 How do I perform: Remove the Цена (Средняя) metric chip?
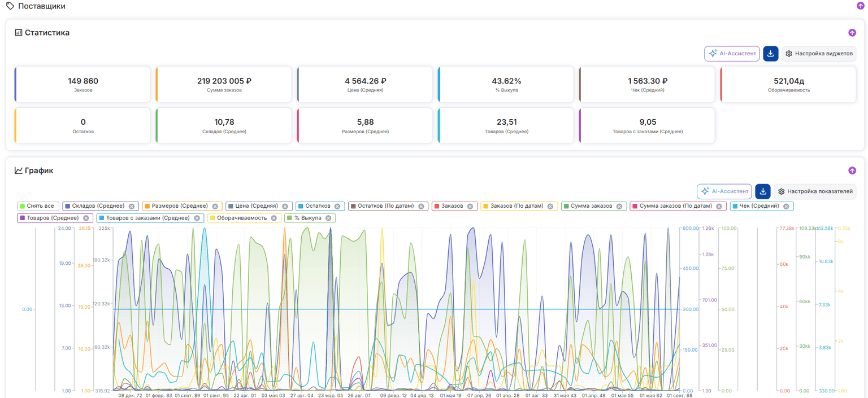click(x=285, y=207)
